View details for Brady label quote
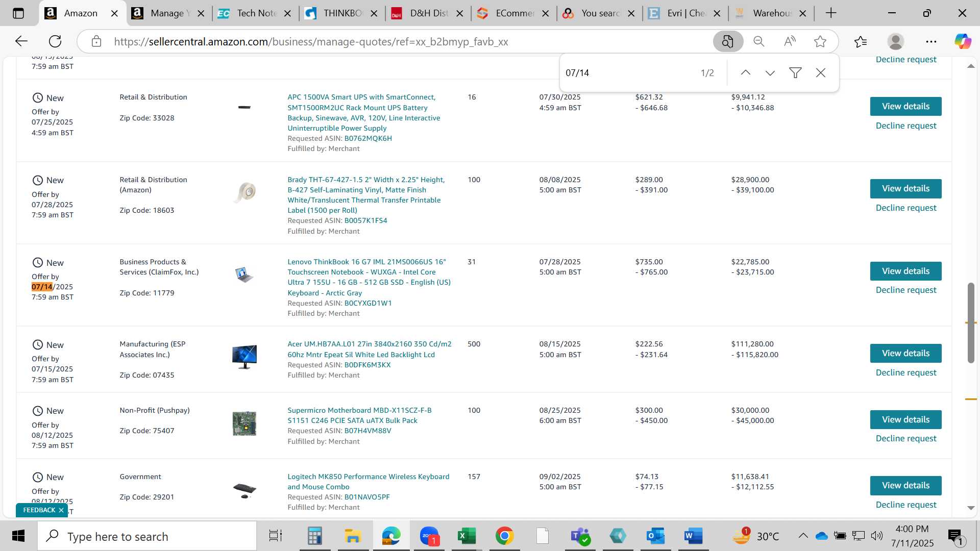Viewport: 980px width, 551px height. point(905,188)
